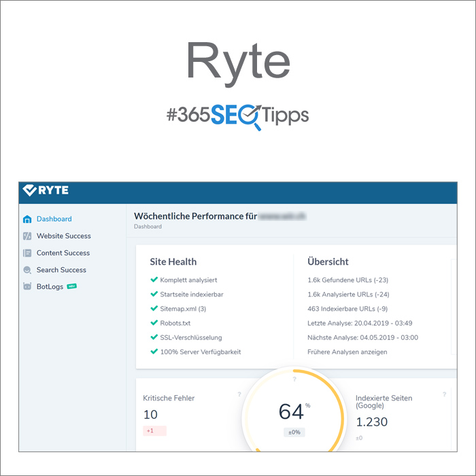Image resolution: width=476 pixels, height=476 pixels.
Task: Click the 64% score gauge
Action: pos(294,412)
